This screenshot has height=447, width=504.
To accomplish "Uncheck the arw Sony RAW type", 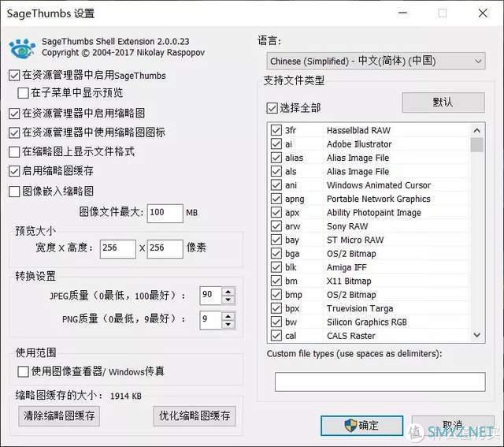I will point(276,226).
